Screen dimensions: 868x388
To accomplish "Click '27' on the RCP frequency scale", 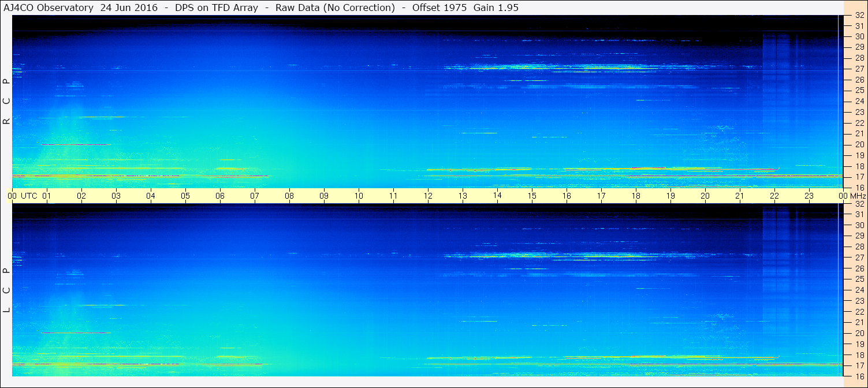I will [x=859, y=69].
